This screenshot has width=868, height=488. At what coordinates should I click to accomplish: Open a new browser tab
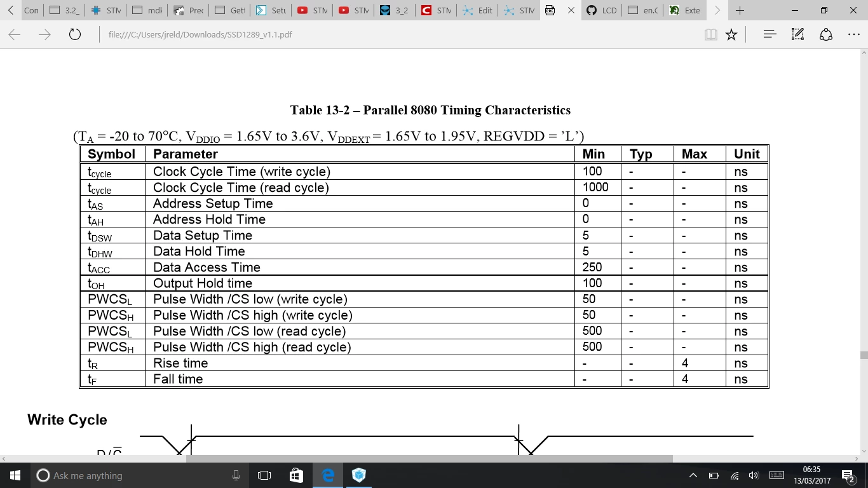(x=740, y=10)
